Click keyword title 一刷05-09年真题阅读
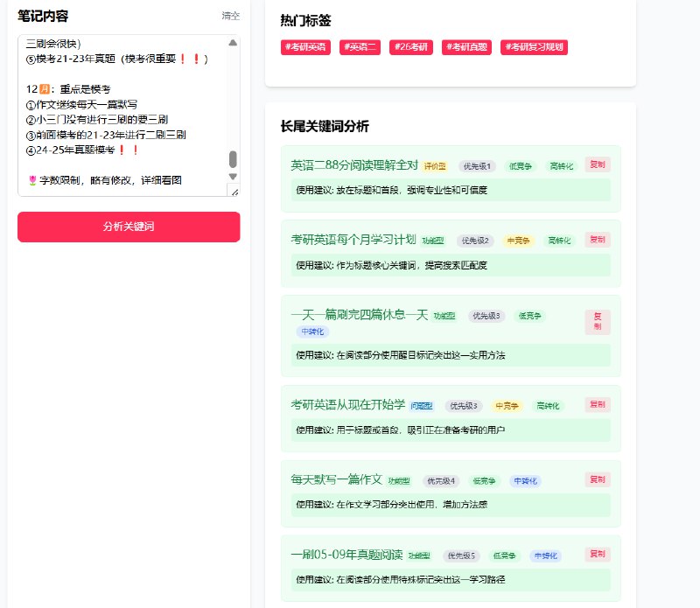The width and height of the screenshot is (700, 608). (346, 555)
